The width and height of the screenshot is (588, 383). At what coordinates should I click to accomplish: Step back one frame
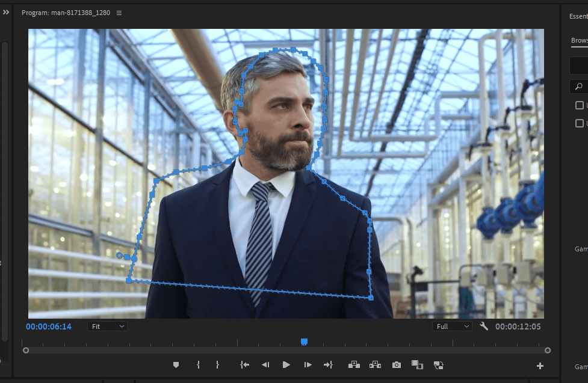coord(265,364)
